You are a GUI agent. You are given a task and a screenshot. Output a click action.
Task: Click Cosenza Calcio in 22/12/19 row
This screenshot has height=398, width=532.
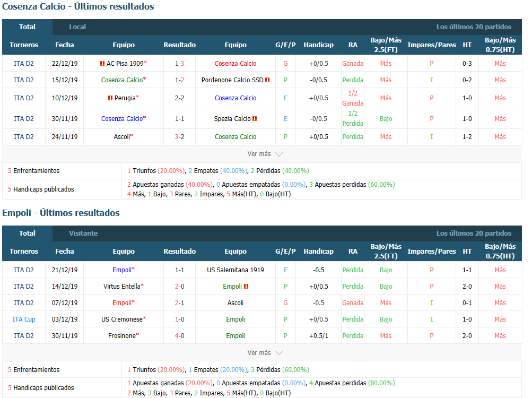coord(236,64)
